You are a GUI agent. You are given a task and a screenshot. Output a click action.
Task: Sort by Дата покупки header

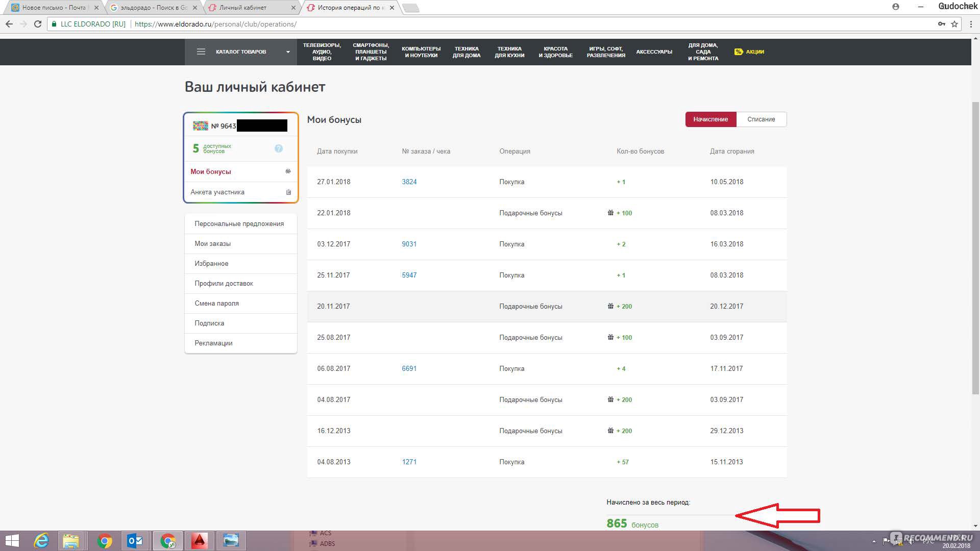(337, 151)
